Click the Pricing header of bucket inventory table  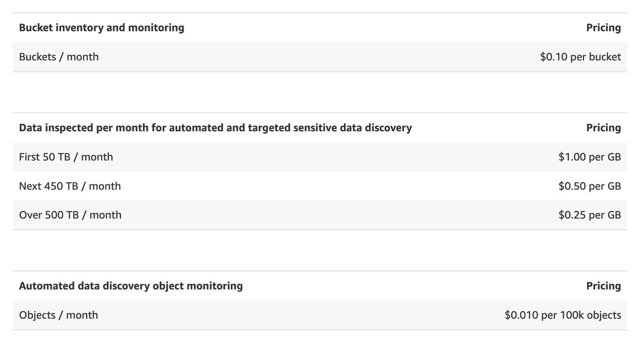603,27
